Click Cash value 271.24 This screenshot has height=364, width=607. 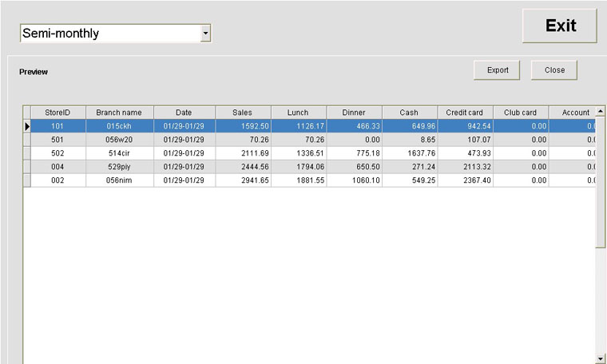[x=410, y=167]
